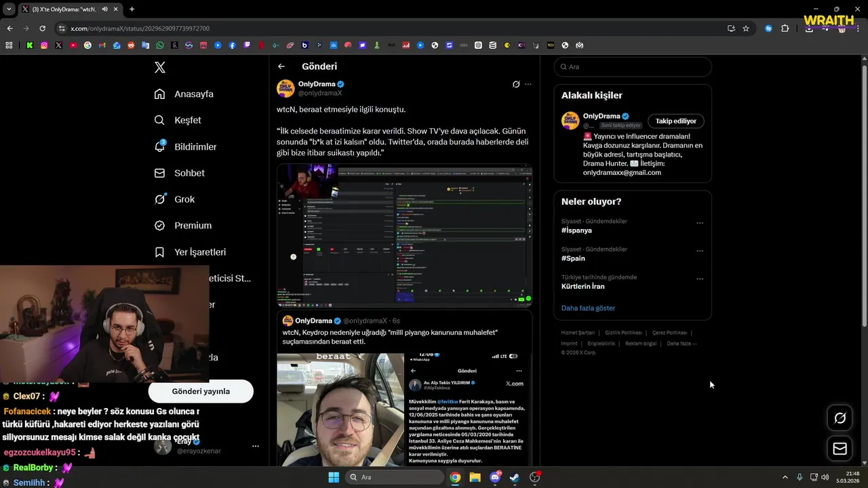Image resolution: width=868 pixels, height=488 pixels.
Task: Open account menu dots beside @erayozkenar
Action: 256,446
